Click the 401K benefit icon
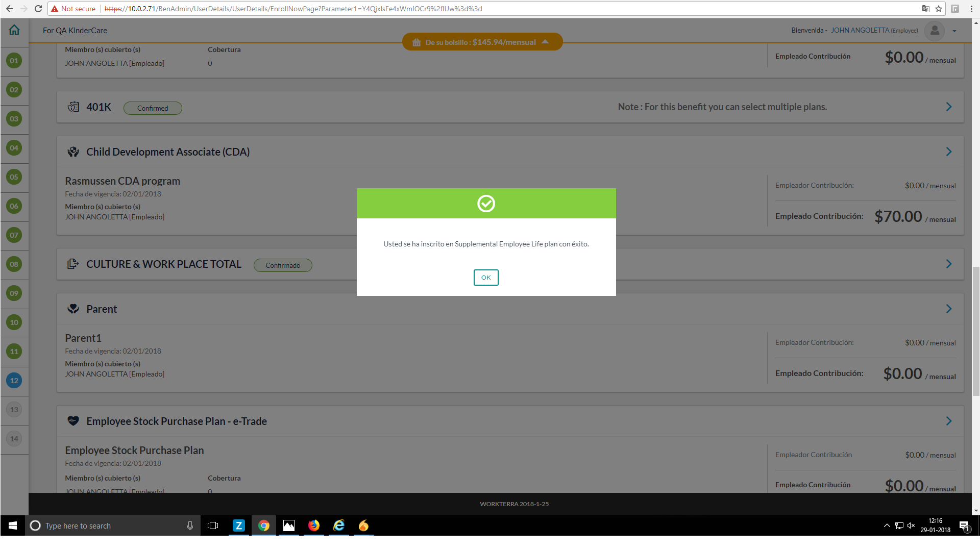 click(x=73, y=107)
